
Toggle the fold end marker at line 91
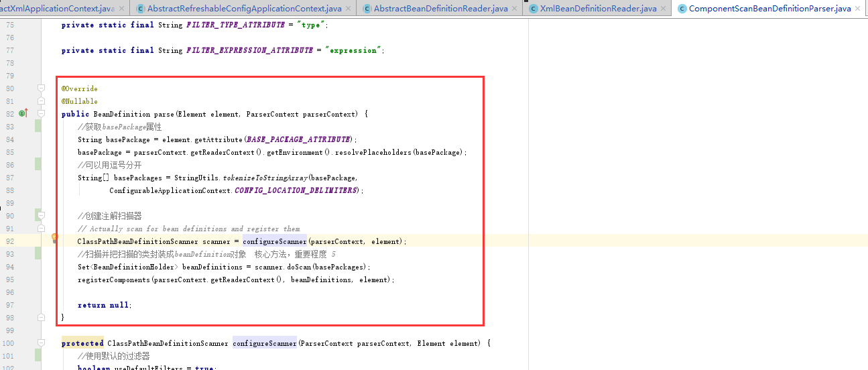coord(41,228)
